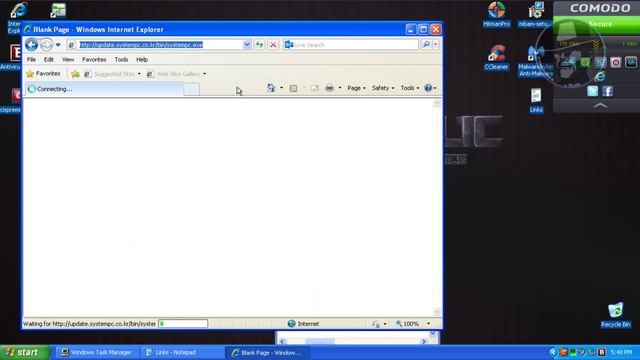Select the Blank Page Internet Explorer taskbar button
640x360 pixels.
coord(268,352)
